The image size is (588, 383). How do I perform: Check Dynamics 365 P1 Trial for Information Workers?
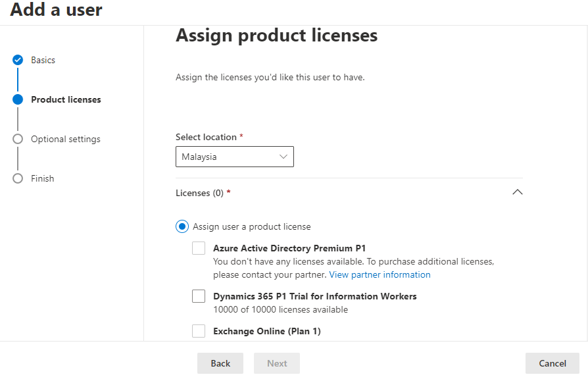click(199, 296)
